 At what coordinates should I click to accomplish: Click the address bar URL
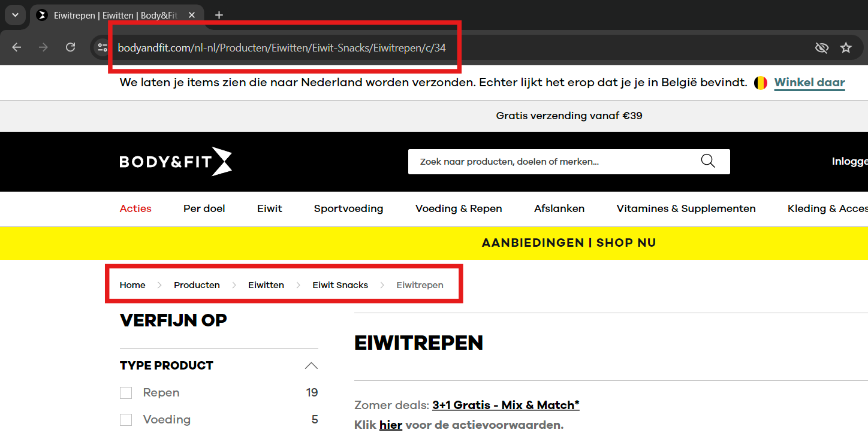pyautogui.click(x=282, y=47)
